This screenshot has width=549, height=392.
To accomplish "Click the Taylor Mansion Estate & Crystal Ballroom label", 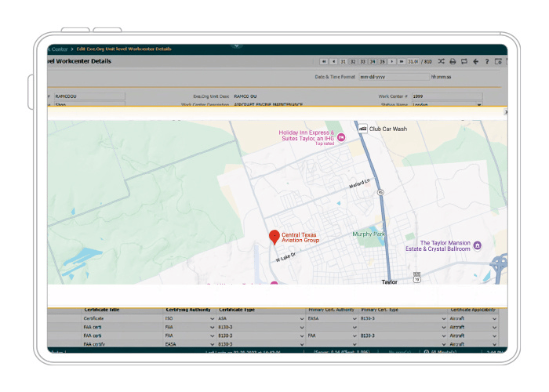I will click(x=438, y=245).
